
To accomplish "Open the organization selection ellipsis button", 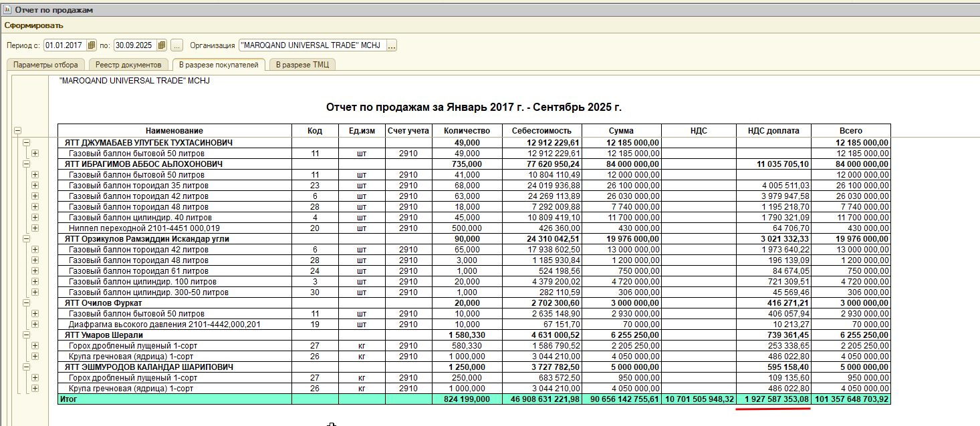I will (x=391, y=45).
